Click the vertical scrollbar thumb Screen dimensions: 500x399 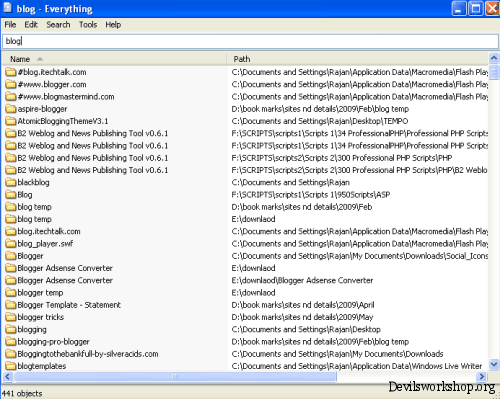494,72
